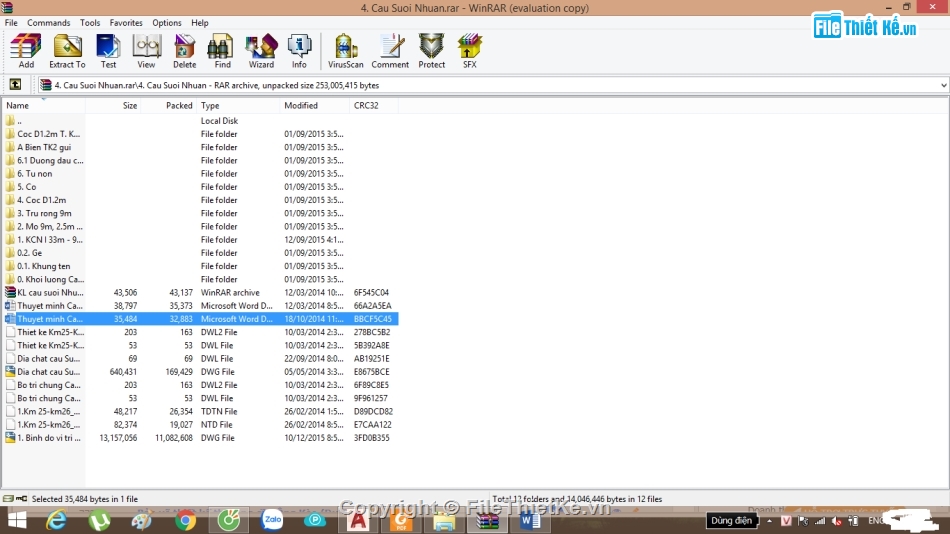
Task: Select Thuyet minh Word file sized 38,797
Action: pos(201,305)
